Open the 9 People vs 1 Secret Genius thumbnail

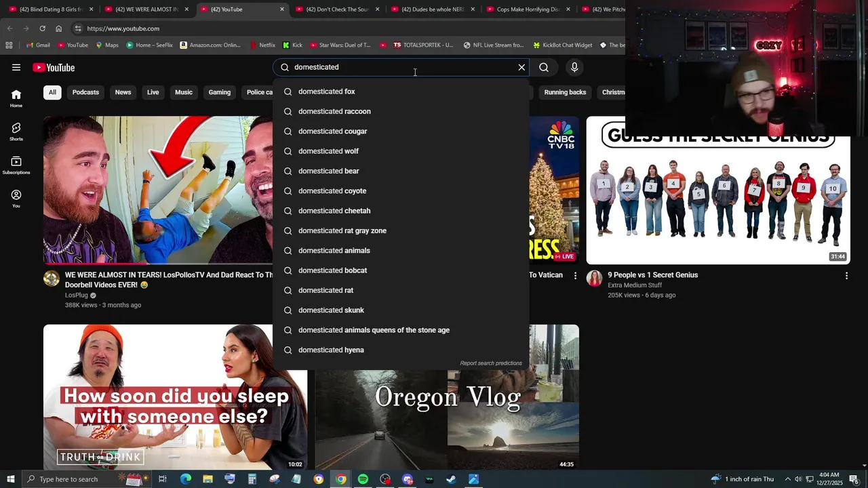tap(718, 190)
